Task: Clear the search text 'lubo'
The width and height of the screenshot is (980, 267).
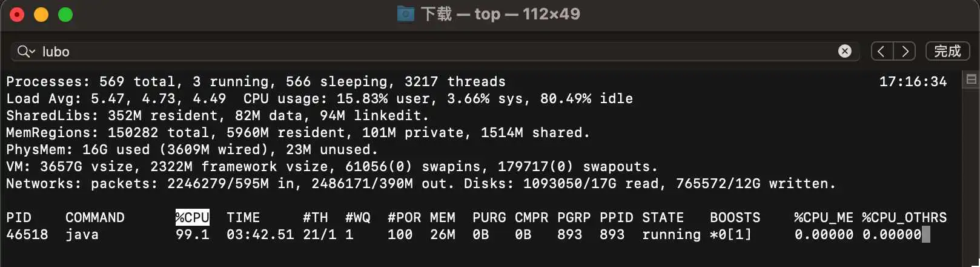Action: tap(844, 52)
